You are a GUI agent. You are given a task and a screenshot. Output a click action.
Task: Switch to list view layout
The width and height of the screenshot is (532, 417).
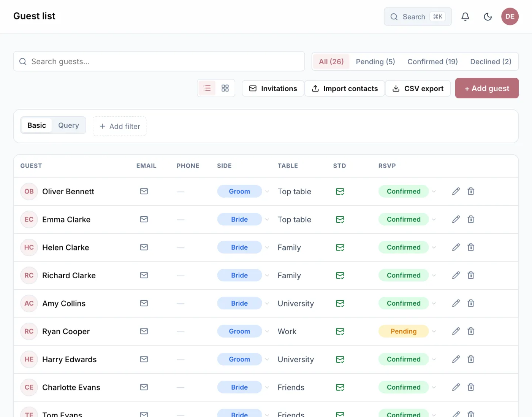[x=207, y=88]
